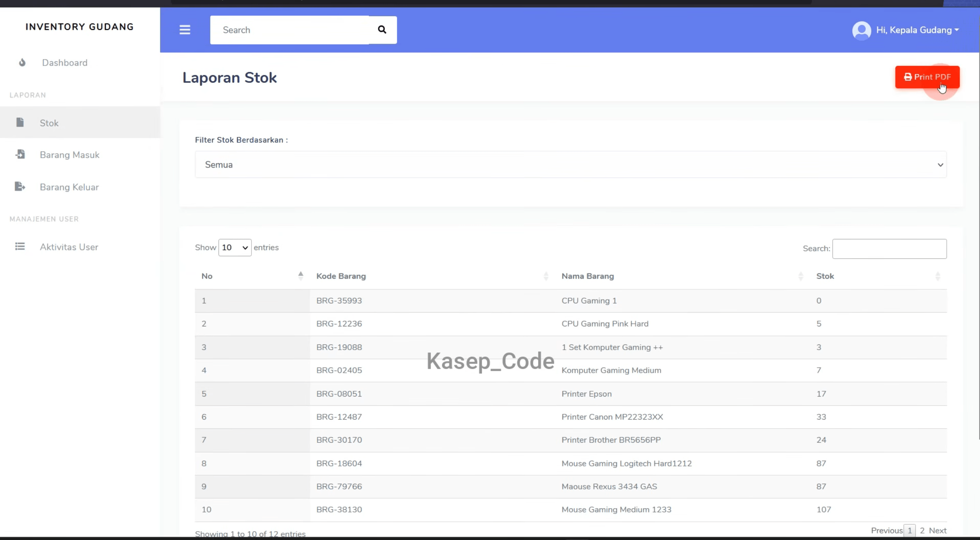Go to page 2 of table
Viewport: 980px width, 540px height.
pos(922,530)
